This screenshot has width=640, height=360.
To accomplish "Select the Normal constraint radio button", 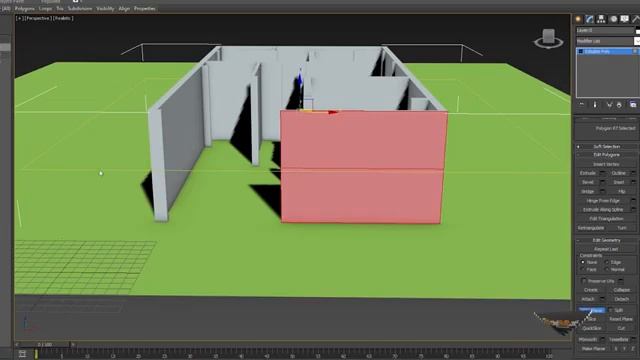I will (x=607, y=269).
